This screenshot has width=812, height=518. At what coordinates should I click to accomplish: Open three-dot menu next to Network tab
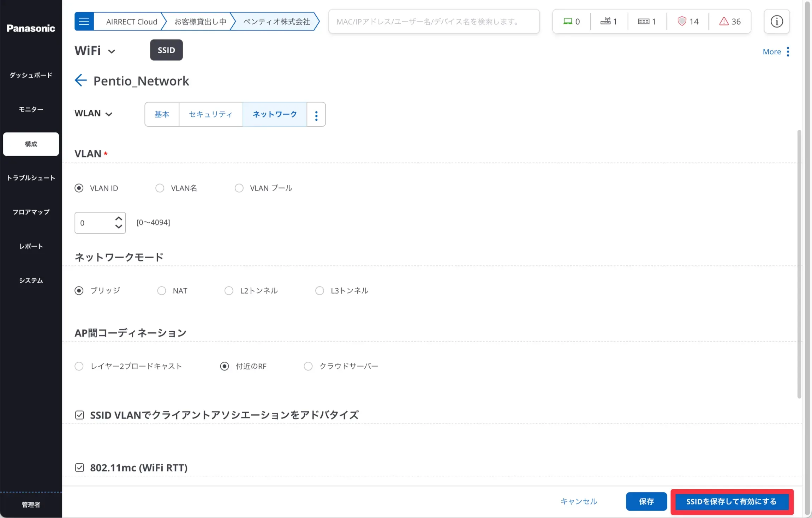click(x=316, y=115)
